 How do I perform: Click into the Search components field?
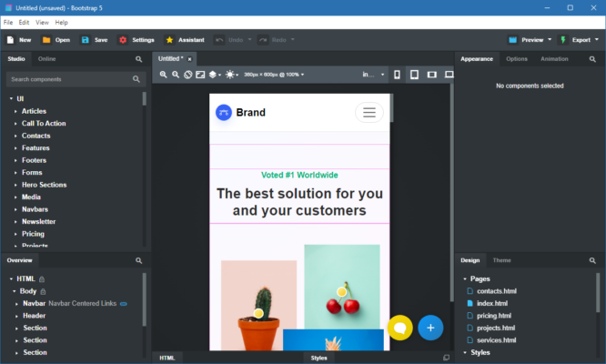click(76, 79)
